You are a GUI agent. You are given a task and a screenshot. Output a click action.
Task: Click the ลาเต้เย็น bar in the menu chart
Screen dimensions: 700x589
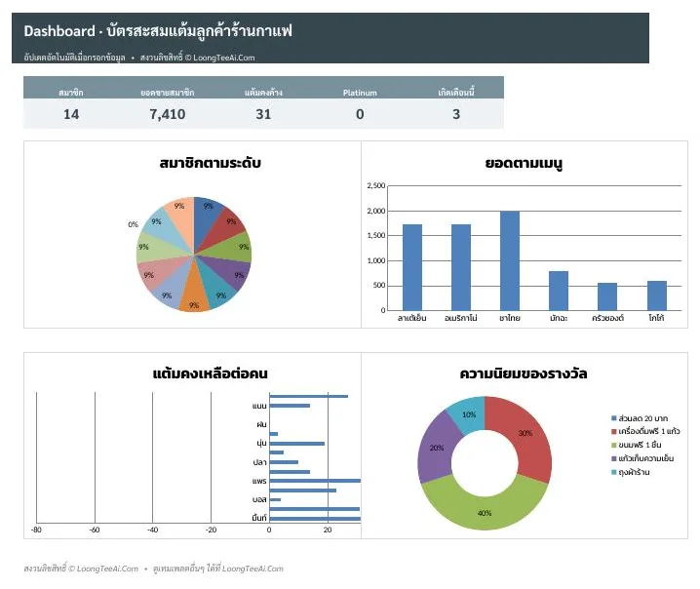click(x=412, y=267)
